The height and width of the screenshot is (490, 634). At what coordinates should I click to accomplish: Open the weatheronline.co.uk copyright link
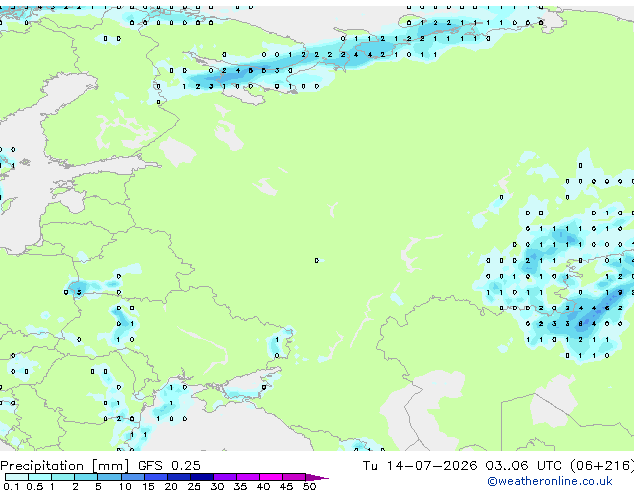[550, 482]
